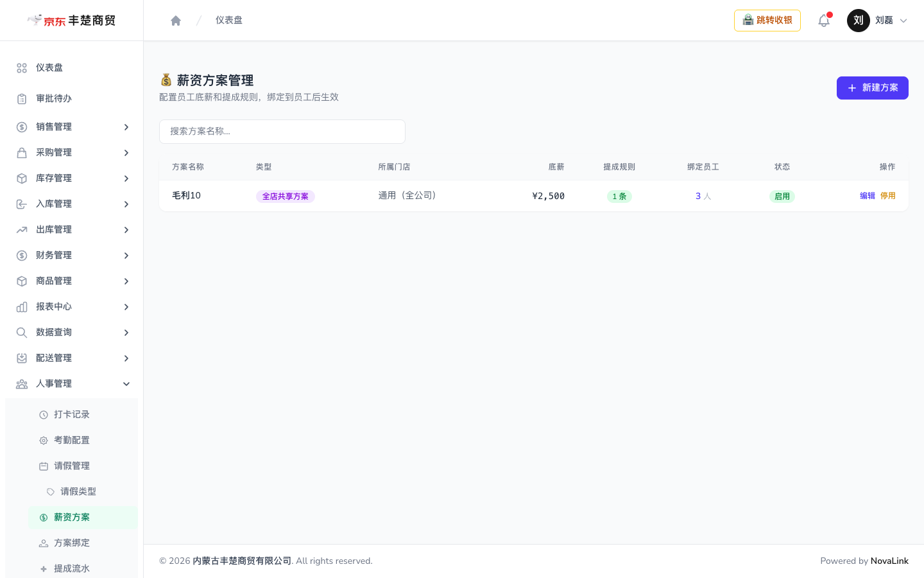Click the 请假类型 tag icon

coord(51,492)
